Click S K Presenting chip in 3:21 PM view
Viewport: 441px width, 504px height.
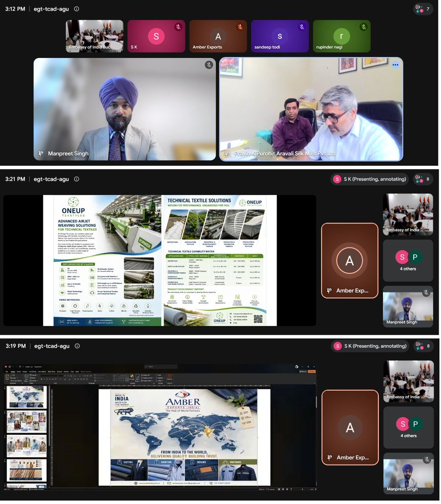pyautogui.click(x=370, y=179)
